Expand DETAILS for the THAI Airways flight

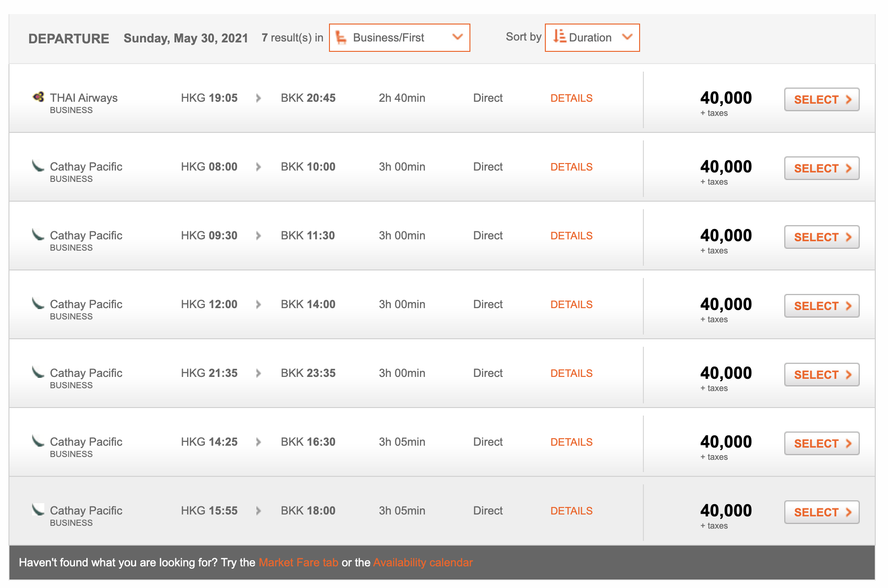click(571, 98)
